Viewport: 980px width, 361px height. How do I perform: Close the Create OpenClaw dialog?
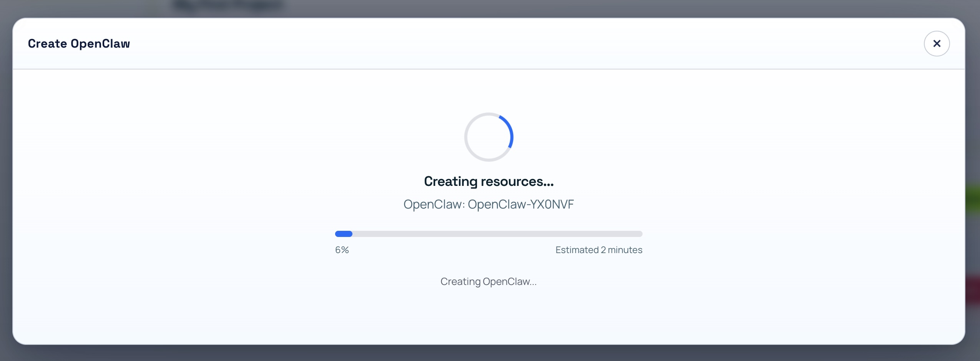[937, 43]
